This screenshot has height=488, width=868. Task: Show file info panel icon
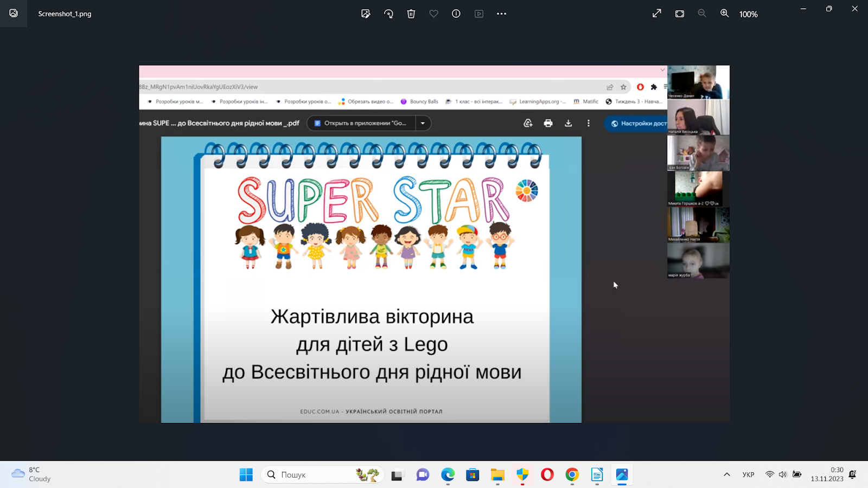[x=456, y=14]
